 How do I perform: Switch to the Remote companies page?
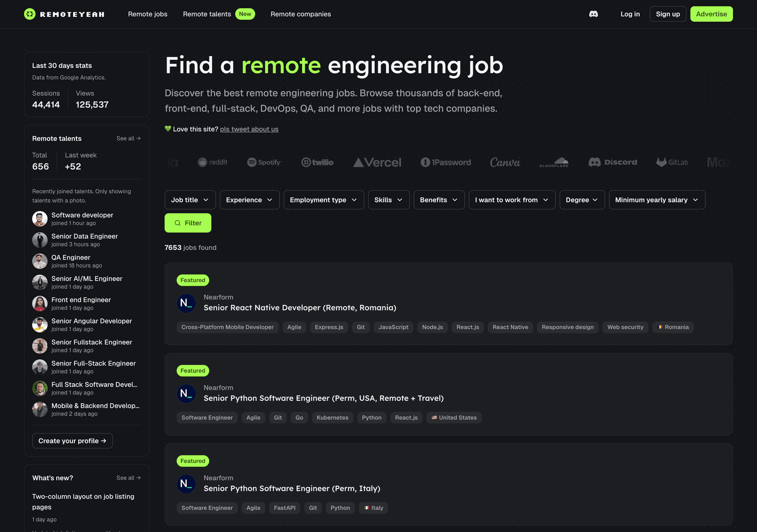pyautogui.click(x=301, y=14)
